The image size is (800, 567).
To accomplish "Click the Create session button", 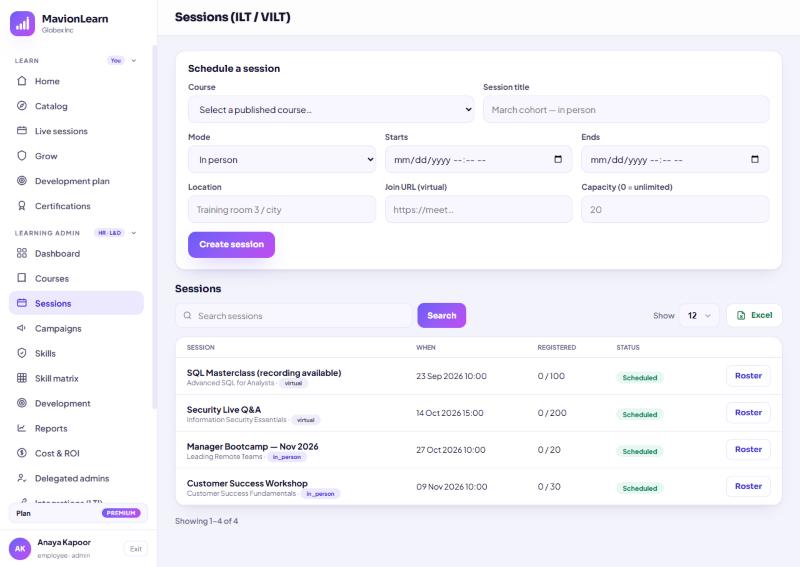I will (x=232, y=244).
